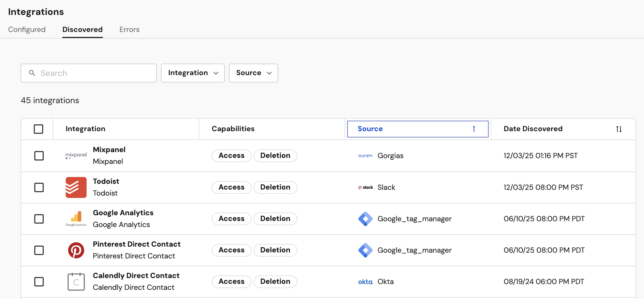Click the Okta source logo
The height and width of the screenshot is (299, 644).
point(365,282)
